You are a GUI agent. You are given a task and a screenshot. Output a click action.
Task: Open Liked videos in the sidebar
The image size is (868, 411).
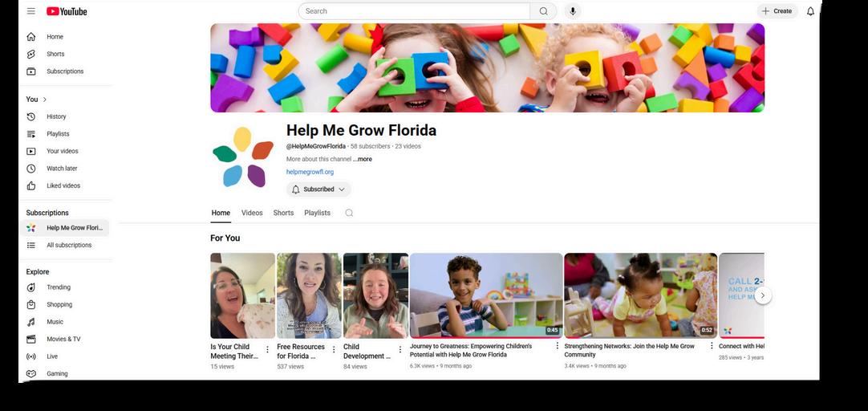(x=65, y=185)
